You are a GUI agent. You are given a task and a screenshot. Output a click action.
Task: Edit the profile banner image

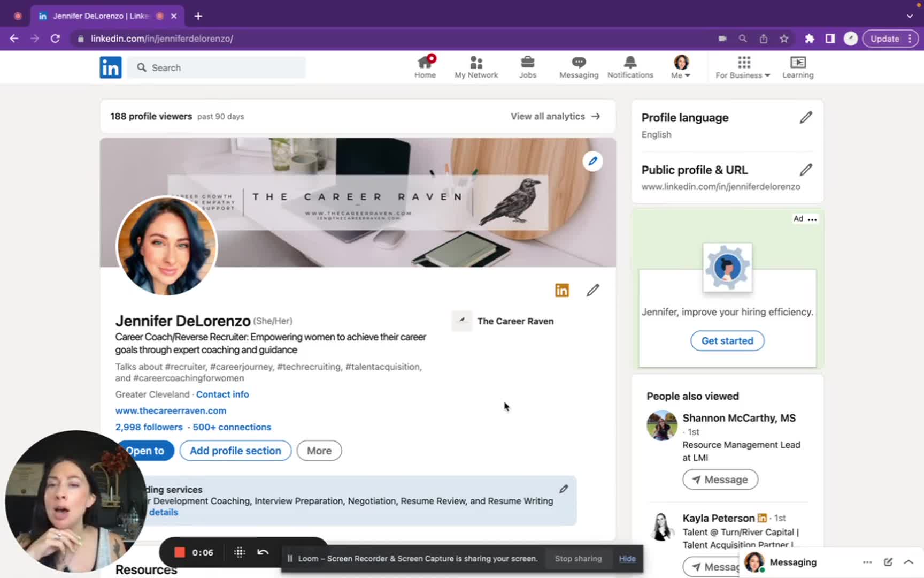(x=592, y=161)
